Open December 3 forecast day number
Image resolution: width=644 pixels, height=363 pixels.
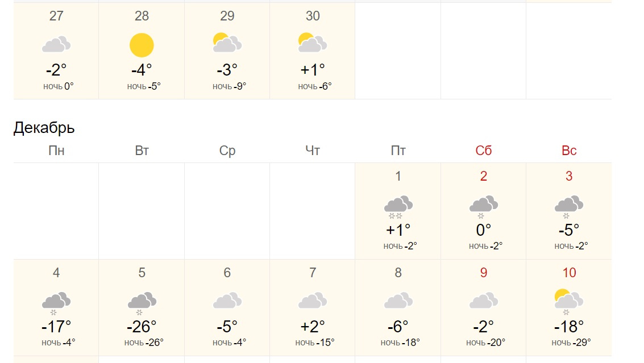coord(569,176)
